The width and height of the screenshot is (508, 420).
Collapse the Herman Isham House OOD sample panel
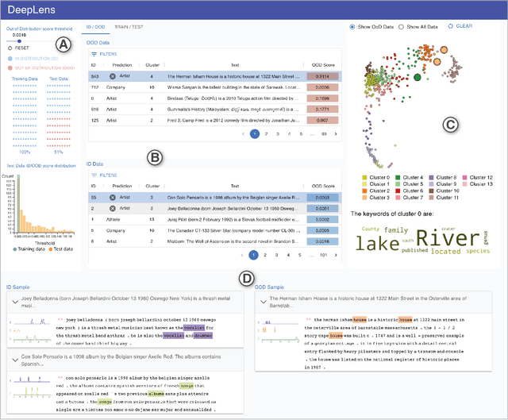[x=264, y=302]
